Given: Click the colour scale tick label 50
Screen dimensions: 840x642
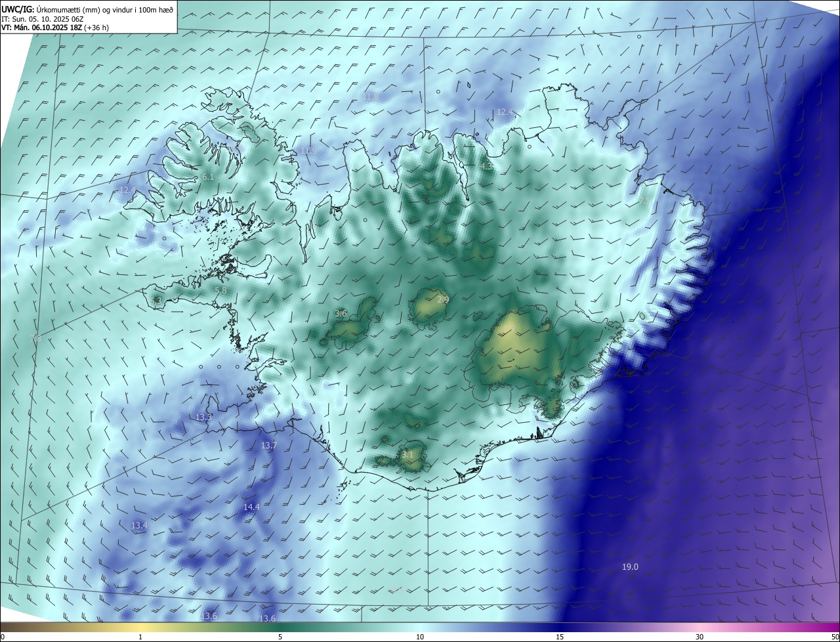Looking at the screenshot, I should (835, 637).
